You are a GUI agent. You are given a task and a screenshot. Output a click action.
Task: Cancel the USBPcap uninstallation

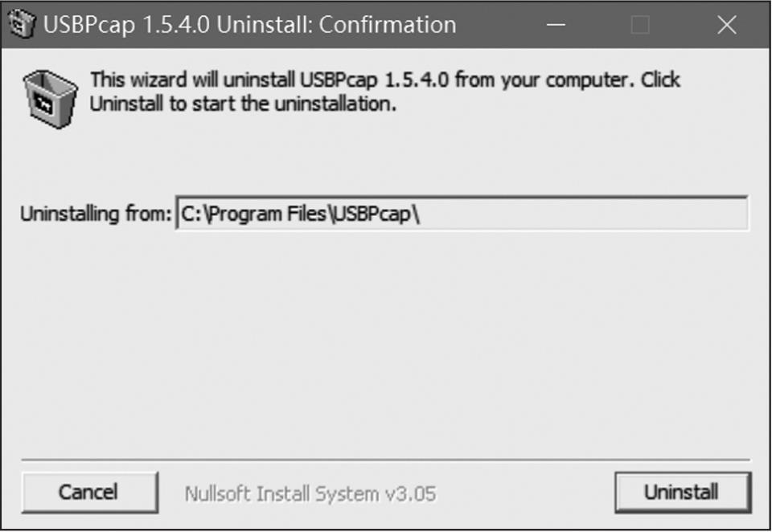pyautogui.click(x=88, y=492)
